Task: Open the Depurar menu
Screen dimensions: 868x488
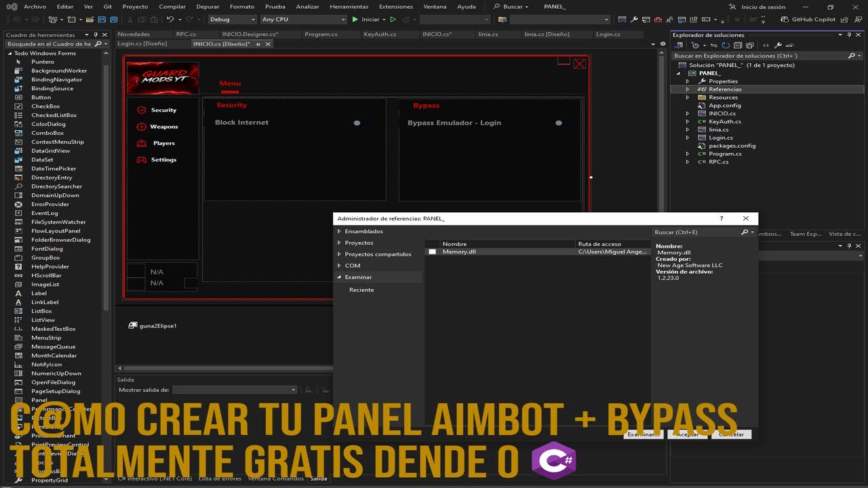Action: coord(208,6)
